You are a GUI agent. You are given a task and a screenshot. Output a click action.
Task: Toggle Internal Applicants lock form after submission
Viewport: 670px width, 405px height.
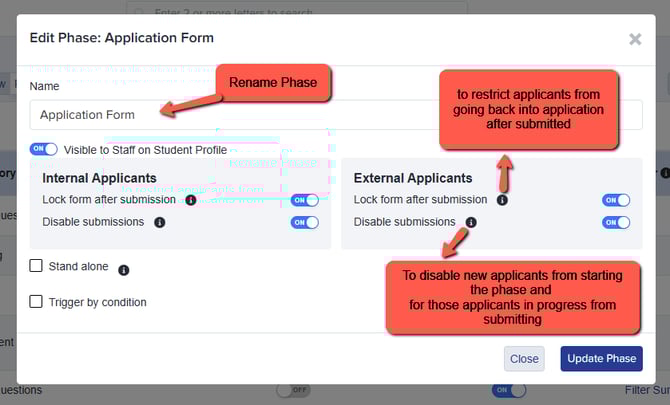coord(304,200)
